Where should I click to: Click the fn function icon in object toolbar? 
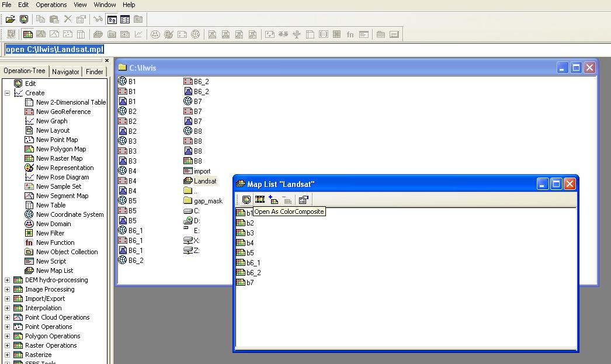pyautogui.click(x=350, y=34)
